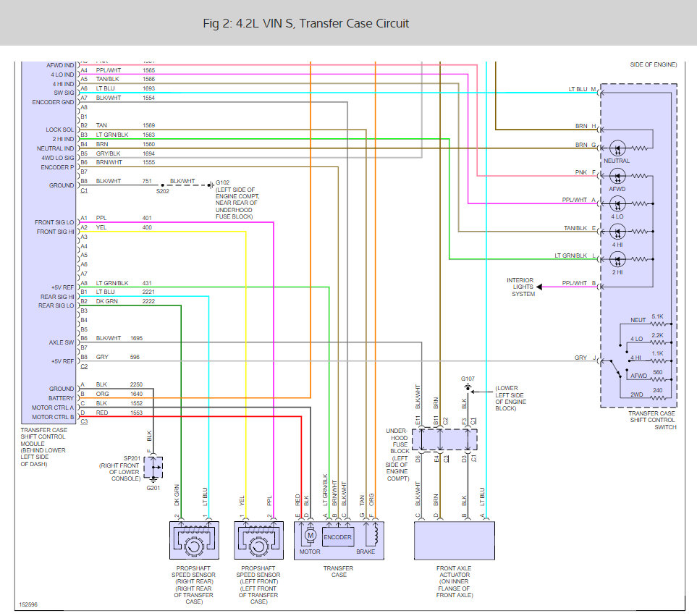Click wire number 1563
The image size is (697, 616).
pyautogui.click(x=149, y=135)
